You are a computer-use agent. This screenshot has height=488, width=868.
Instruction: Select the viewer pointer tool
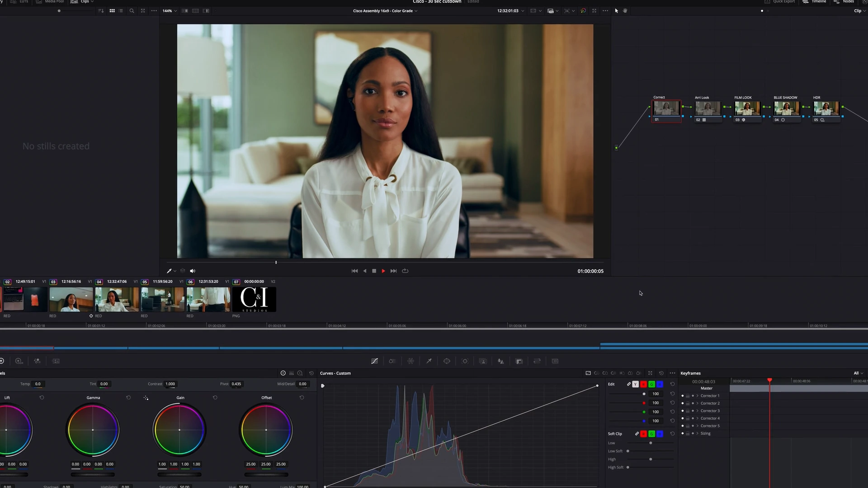pos(616,11)
